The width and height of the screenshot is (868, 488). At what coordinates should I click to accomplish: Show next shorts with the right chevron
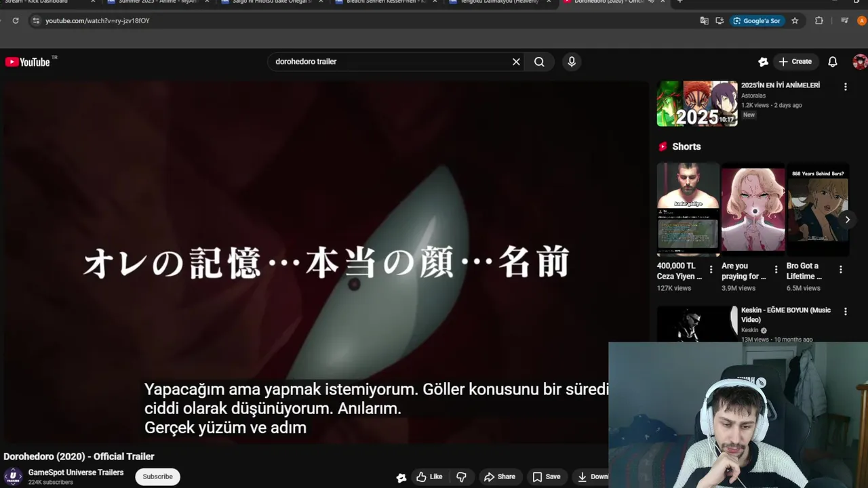pos(847,220)
